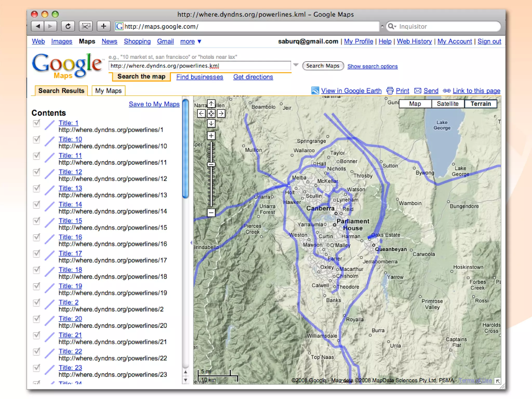Image resolution: width=532 pixels, height=399 pixels.
Task: Disable the Title: 20 layer checkbox
Action: coord(37,319)
